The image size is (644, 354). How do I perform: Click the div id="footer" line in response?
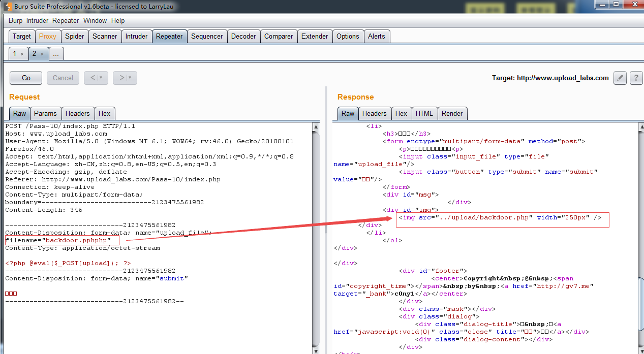[433, 271]
